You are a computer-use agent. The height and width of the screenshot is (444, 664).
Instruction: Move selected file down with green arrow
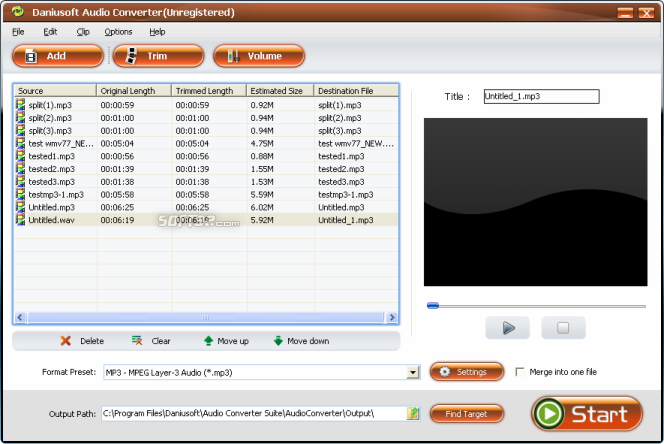[x=301, y=341]
